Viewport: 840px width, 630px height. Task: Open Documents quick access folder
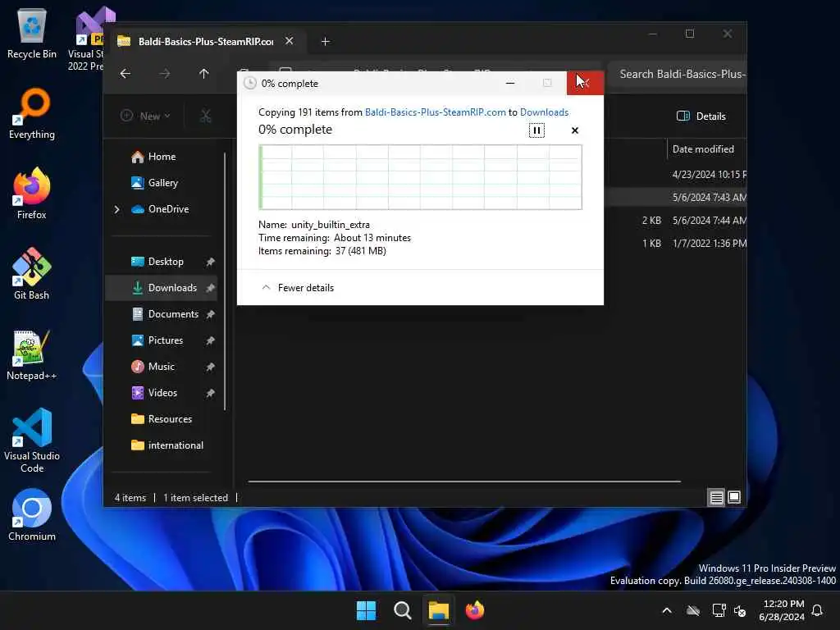(x=173, y=314)
